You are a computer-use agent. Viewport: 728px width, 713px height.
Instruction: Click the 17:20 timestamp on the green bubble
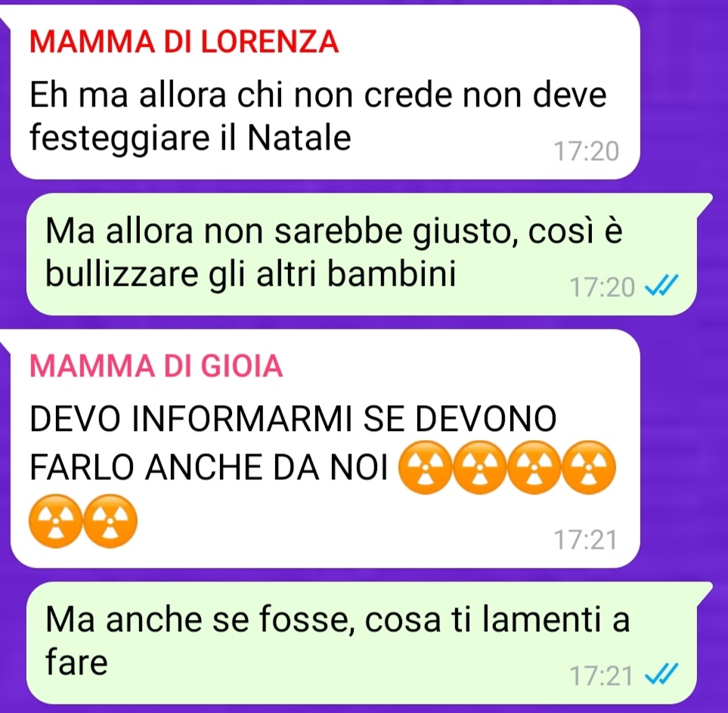[603, 287]
